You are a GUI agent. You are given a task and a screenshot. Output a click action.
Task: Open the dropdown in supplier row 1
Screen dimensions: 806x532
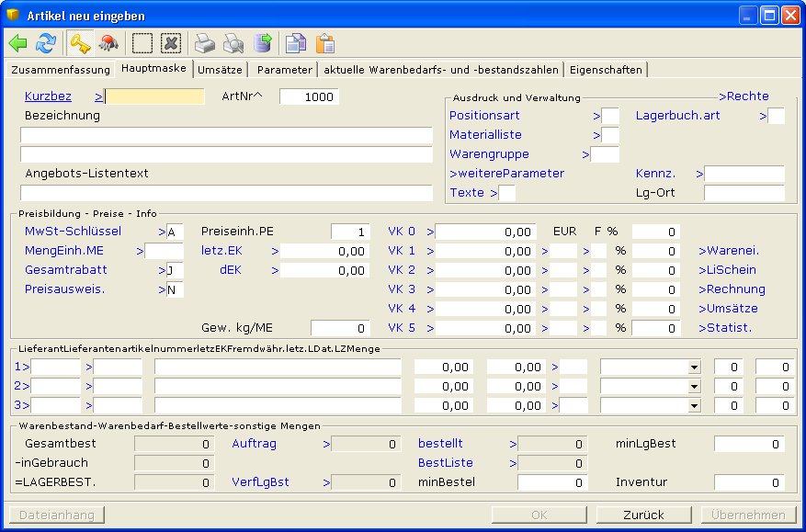(693, 368)
